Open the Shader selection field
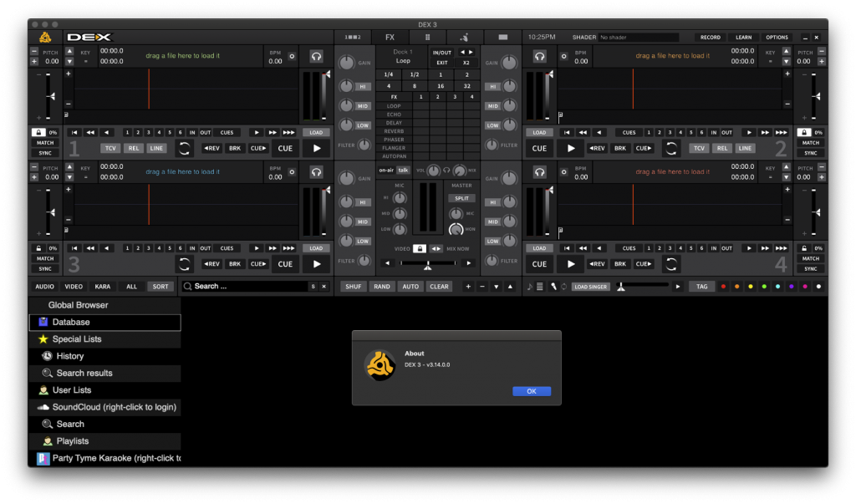Image resolution: width=856 pixels, height=504 pixels. (638, 37)
